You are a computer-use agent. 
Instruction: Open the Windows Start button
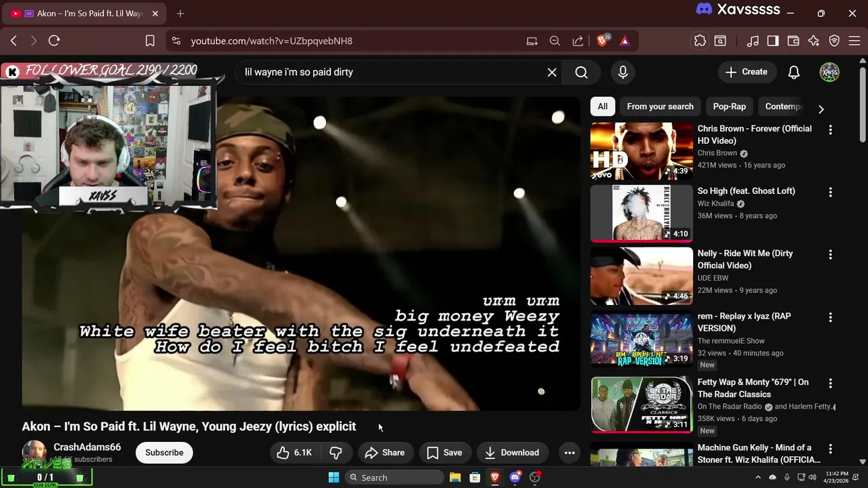point(334,478)
